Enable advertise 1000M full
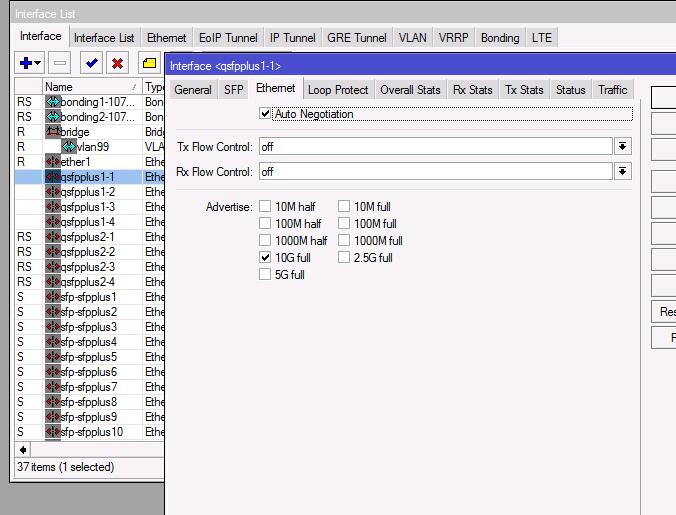 click(344, 240)
